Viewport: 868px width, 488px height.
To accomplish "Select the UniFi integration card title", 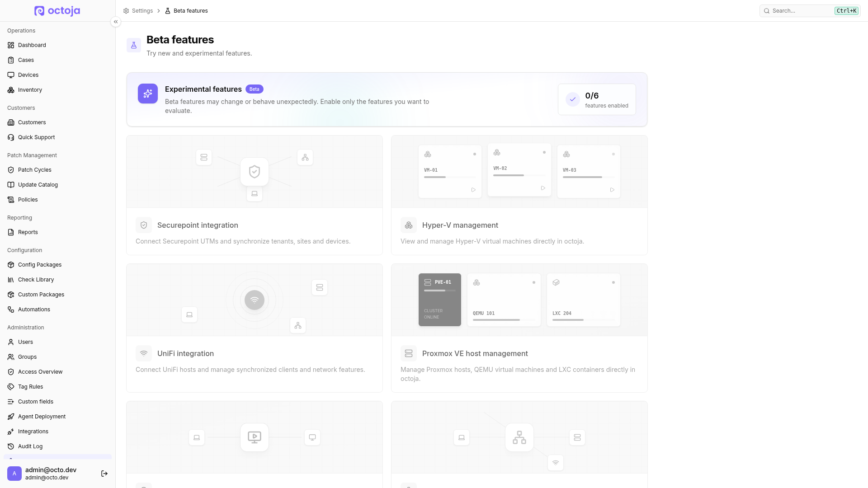I will 185,353.
